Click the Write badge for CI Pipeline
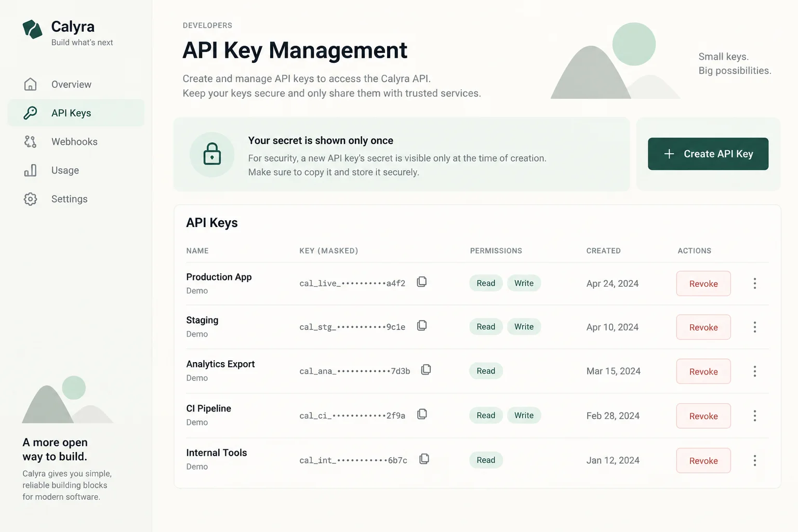 [524, 416]
